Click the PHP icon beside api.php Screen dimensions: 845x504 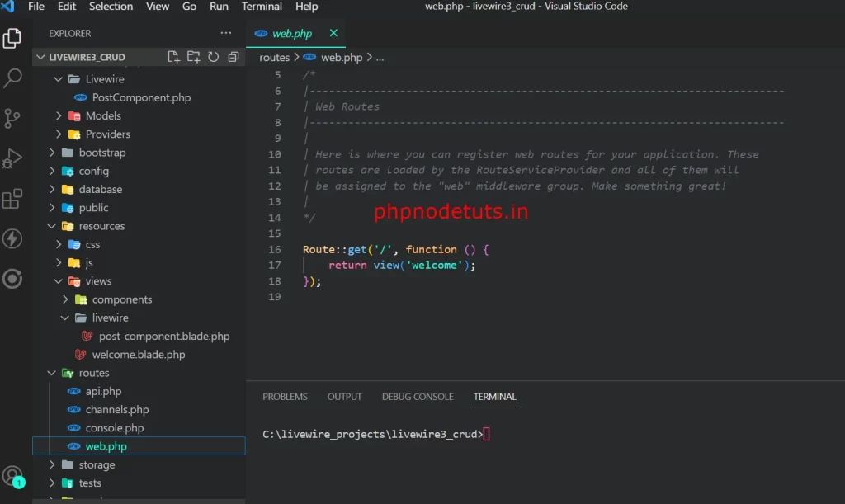tap(73, 392)
